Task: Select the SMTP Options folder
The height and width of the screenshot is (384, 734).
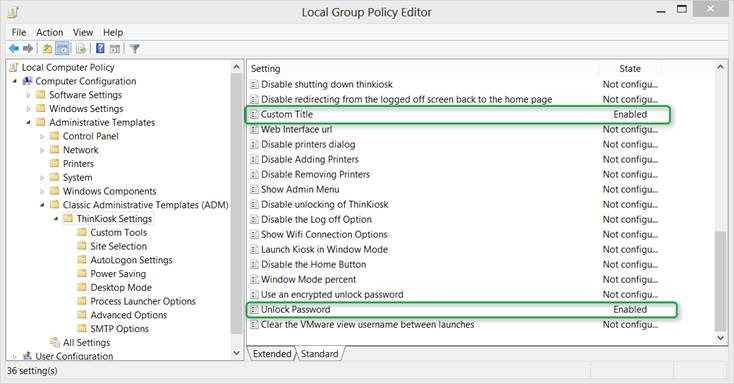Action: pyautogui.click(x=119, y=329)
